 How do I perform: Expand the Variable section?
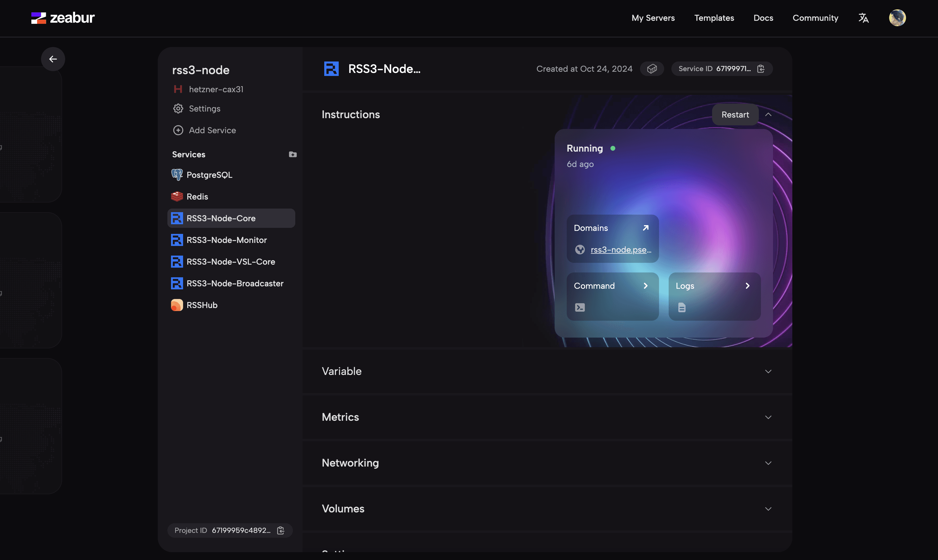[x=768, y=371]
